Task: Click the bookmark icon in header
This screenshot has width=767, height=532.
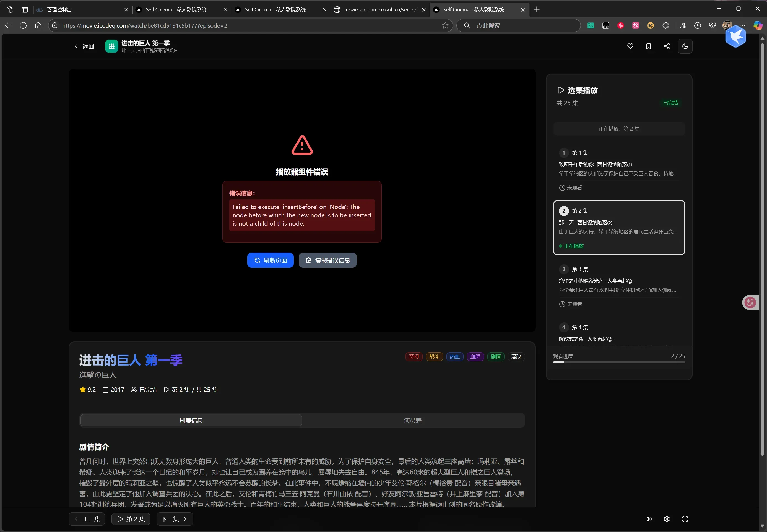Action: coord(648,46)
